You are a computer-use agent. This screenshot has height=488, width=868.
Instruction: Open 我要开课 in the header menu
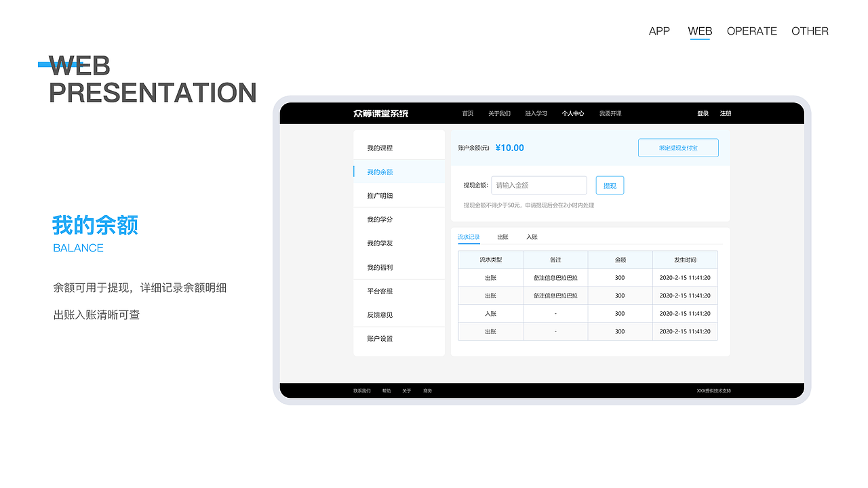[610, 114]
